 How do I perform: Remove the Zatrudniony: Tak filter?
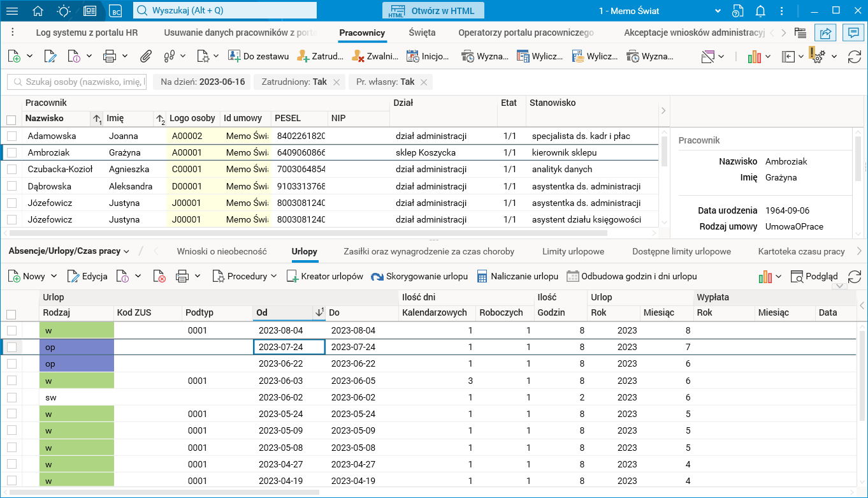click(336, 82)
